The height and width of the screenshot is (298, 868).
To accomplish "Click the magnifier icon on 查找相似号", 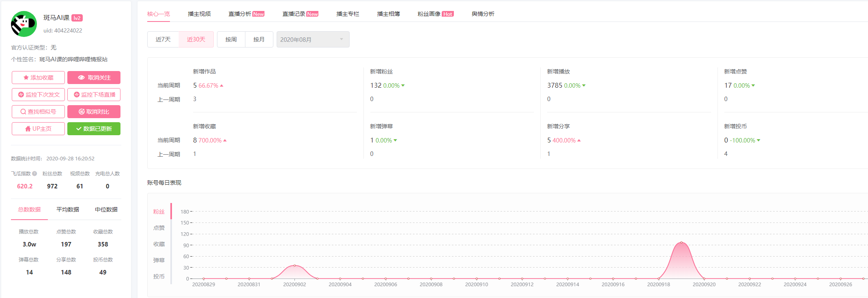I will 23,112.
